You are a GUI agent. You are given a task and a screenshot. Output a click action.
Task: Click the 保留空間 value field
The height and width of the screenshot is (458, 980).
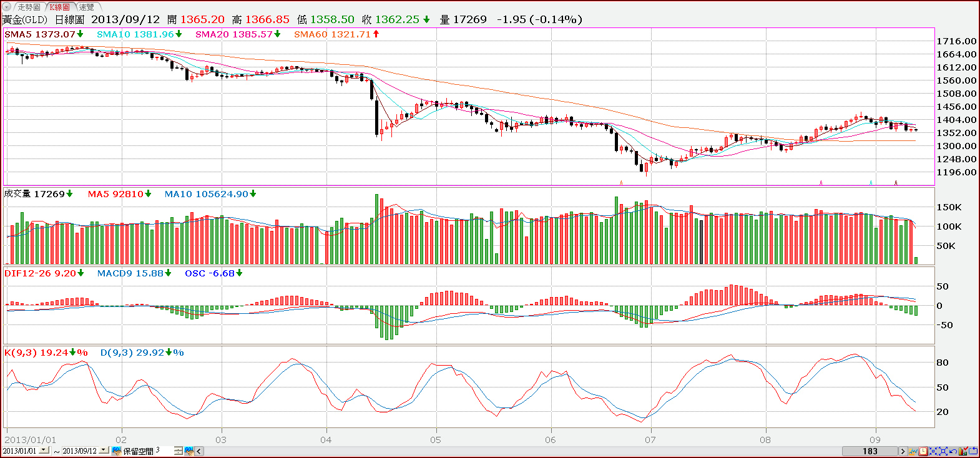point(164,451)
